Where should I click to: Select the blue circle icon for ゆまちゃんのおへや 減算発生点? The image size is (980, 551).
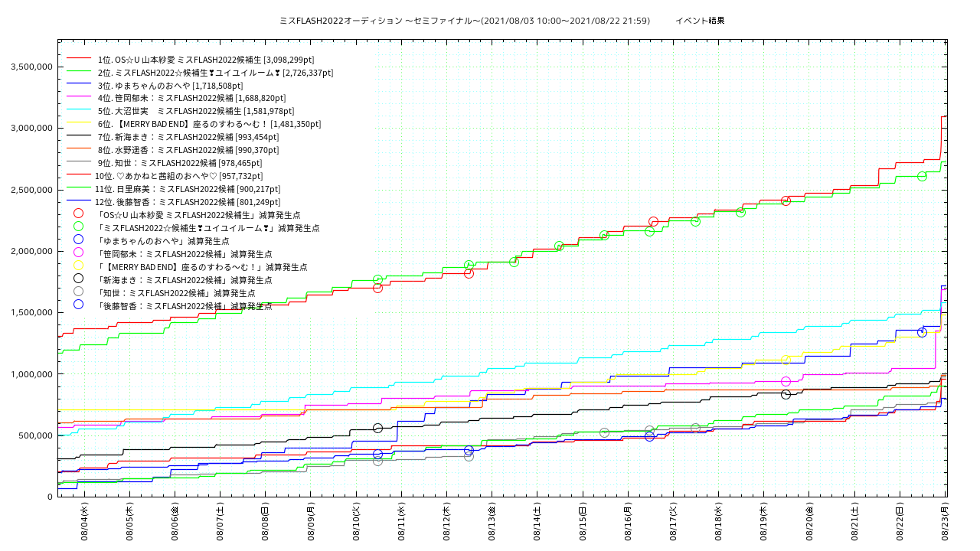click(78, 240)
